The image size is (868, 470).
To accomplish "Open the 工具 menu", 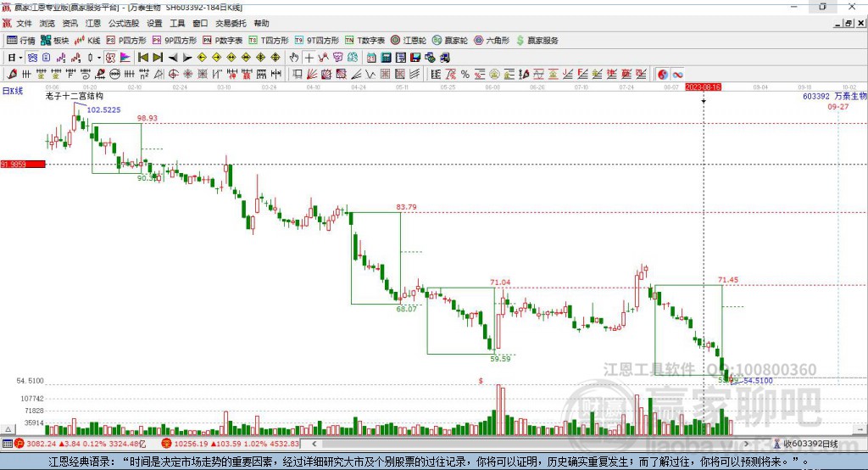I will [x=177, y=23].
